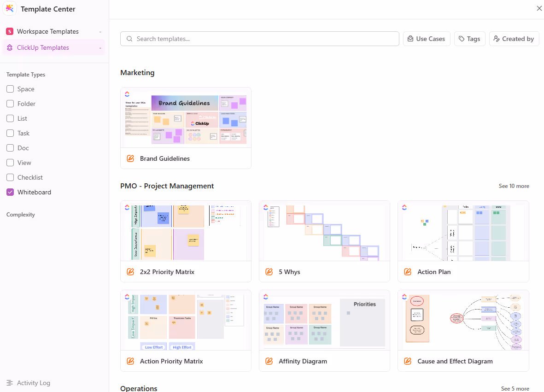The width and height of the screenshot is (544, 392).
Task: Click See 5 more in Operations section
Action: pos(515,388)
